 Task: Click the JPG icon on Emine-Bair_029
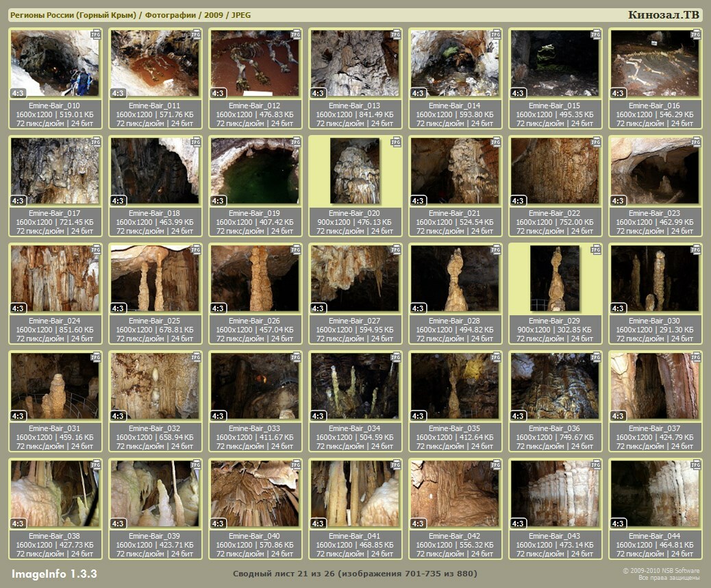596,249
